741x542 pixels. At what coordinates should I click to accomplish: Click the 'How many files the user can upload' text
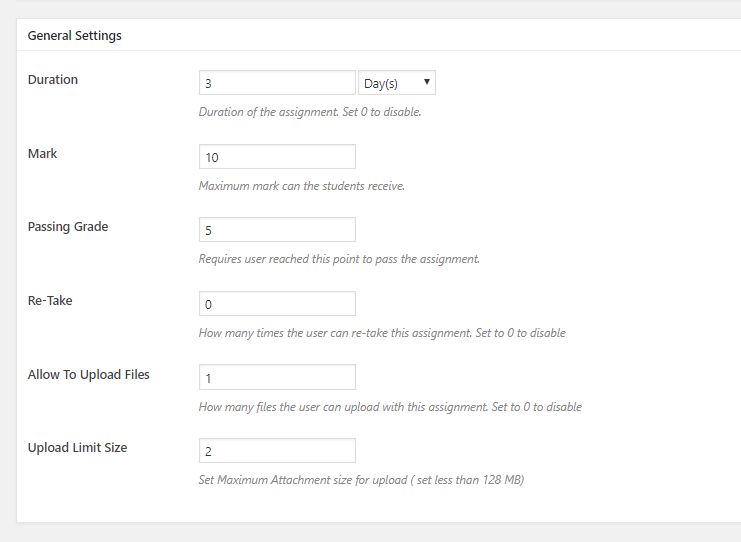390,407
